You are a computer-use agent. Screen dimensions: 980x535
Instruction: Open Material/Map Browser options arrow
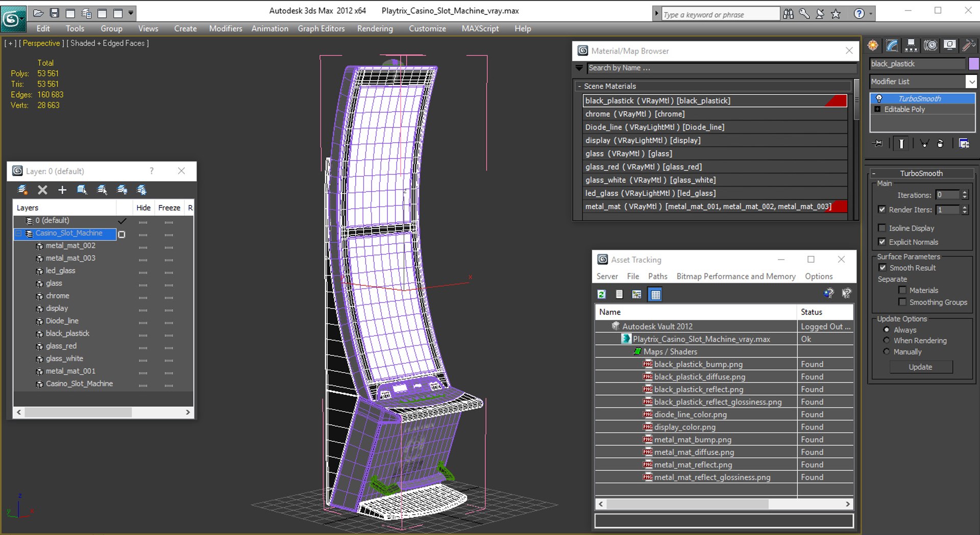click(x=579, y=68)
